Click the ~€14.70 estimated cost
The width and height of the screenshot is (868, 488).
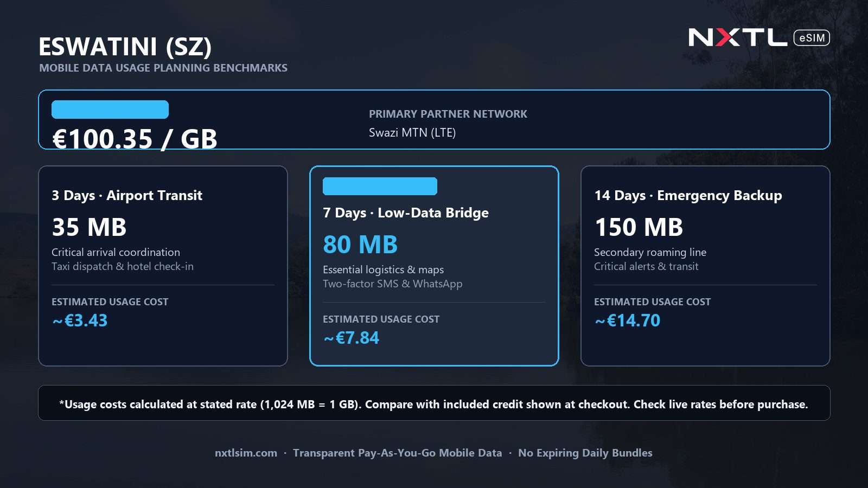pyautogui.click(x=627, y=320)
